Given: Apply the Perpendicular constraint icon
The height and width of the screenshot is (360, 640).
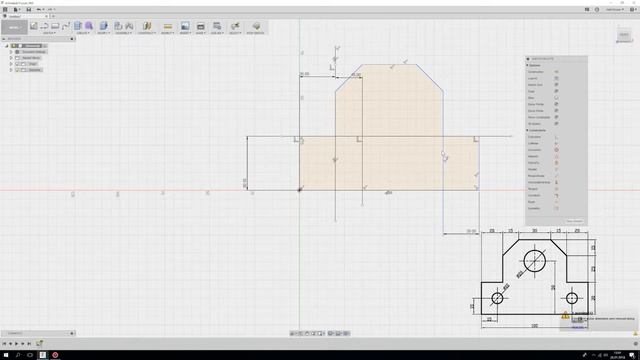Looking at the screenshot, I should 556,176.
